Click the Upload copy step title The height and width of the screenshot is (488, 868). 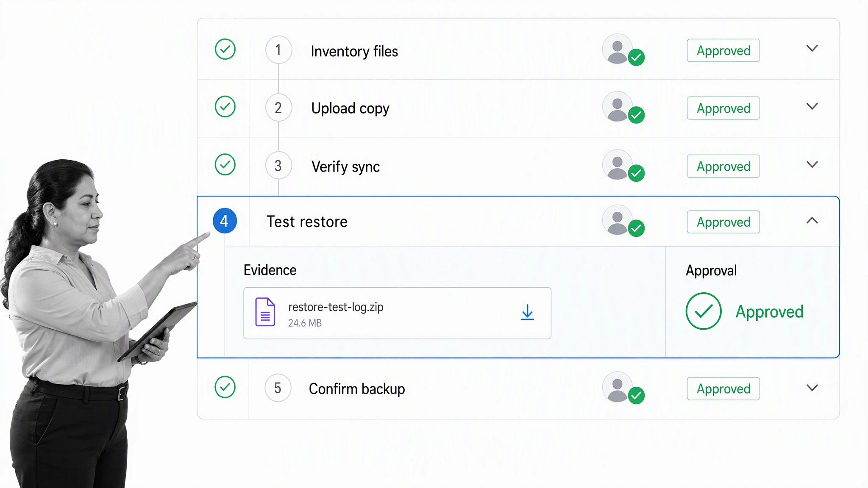350,108
